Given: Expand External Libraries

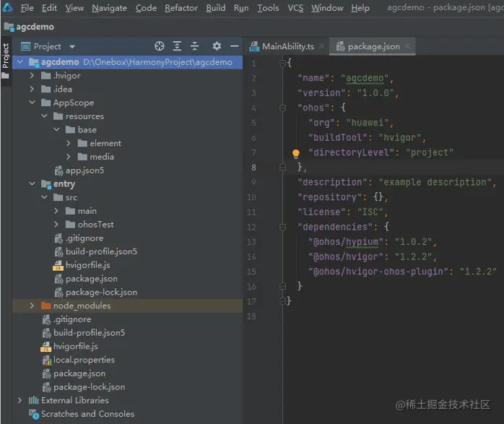Looking at the screenshot, I should pos(19,400).
